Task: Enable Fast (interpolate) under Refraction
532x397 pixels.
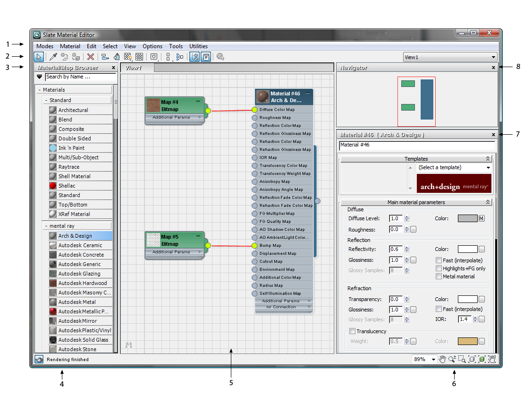Action: tap(439, 309)
